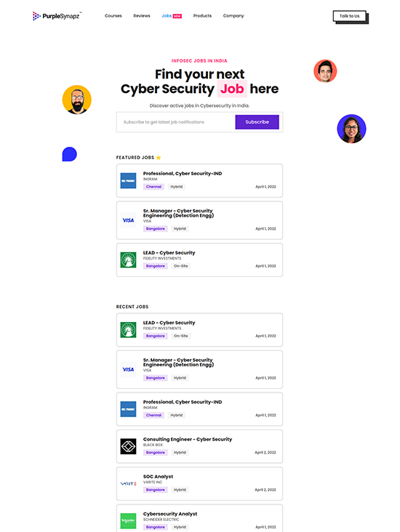Click the Visa logo in Featured Jobs
The image size is (400, 532).
(128, 220)
